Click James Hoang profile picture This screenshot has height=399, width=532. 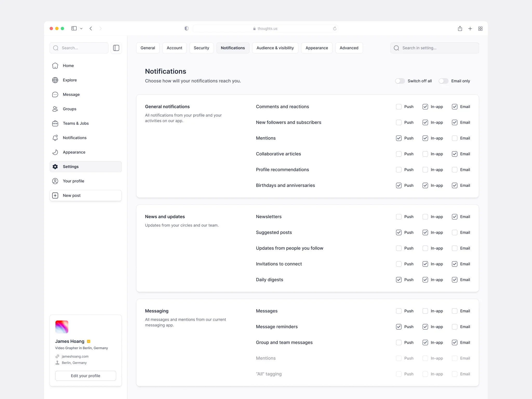click(x=62, y=327)
